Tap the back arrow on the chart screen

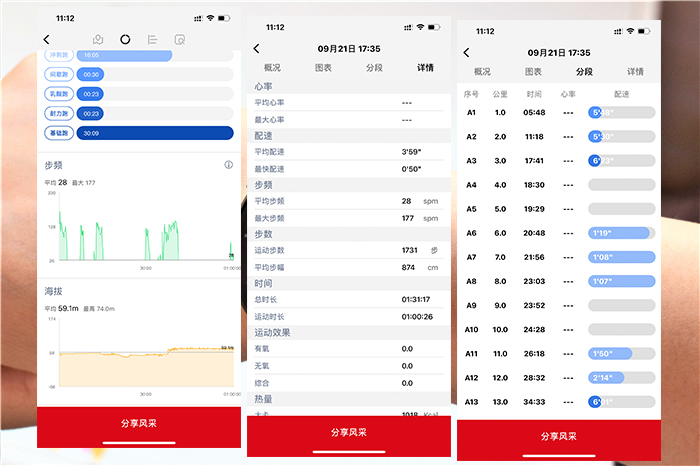click(x=46, y=40)
